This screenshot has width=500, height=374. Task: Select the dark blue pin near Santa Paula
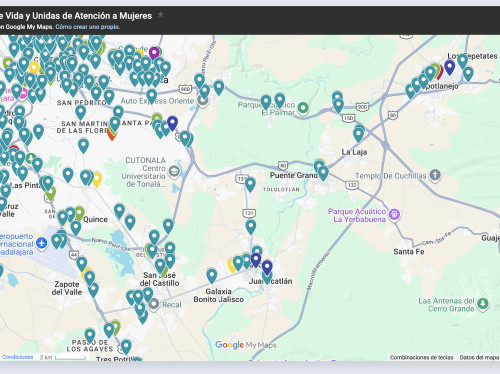pyautogui.click(x=172, y=123)
